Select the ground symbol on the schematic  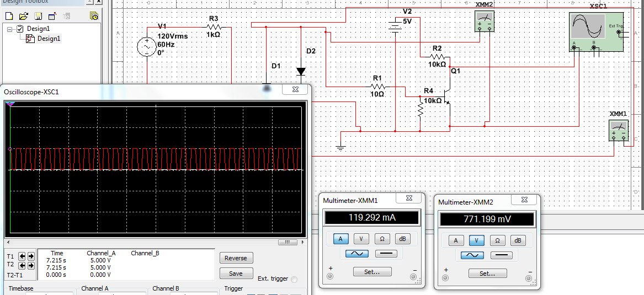click(340, 147)
